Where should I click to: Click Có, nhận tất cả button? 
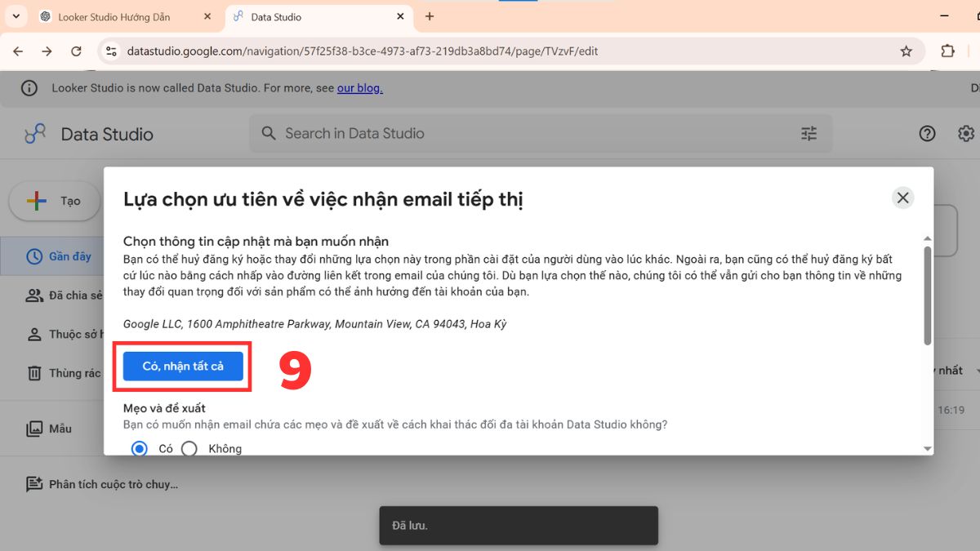pos(183,367)
